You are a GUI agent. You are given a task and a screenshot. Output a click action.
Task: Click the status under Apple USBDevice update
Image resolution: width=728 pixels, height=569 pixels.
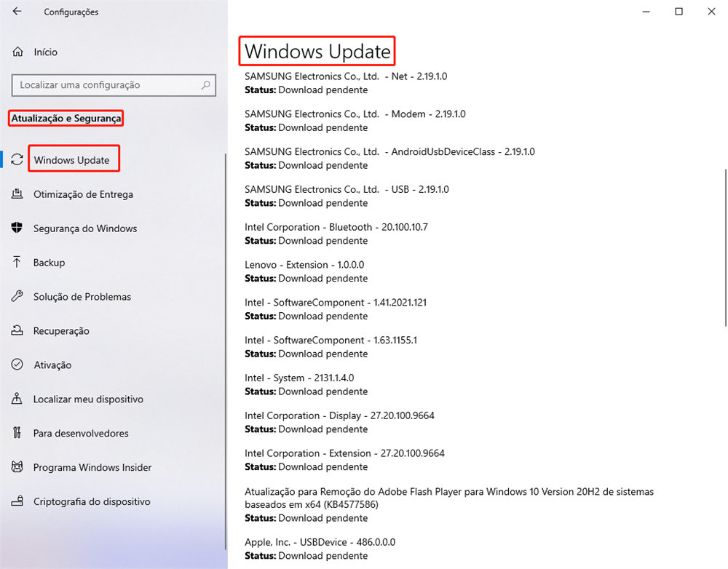click(x=306, y=556)
